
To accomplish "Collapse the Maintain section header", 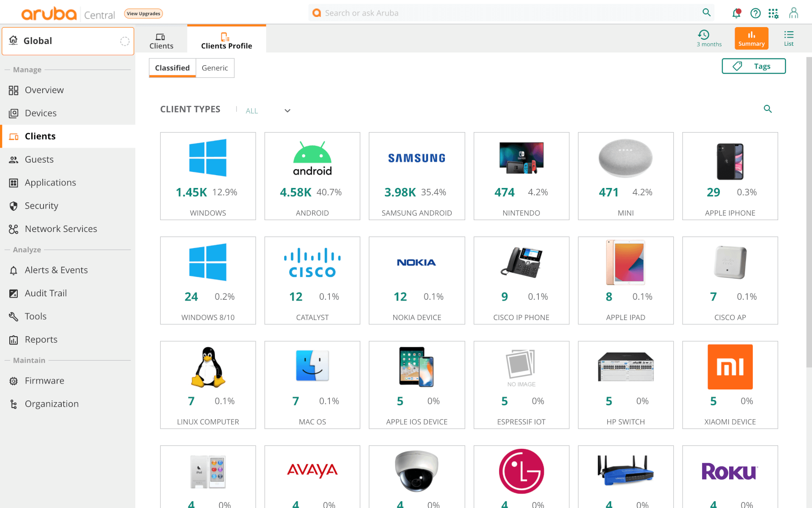I will point(29,360).
